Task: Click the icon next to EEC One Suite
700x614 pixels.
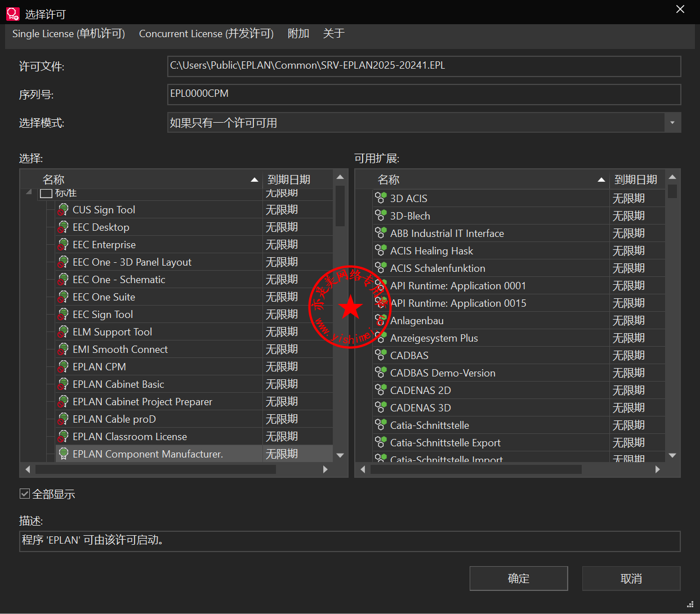Action: (x=63, y=297)
